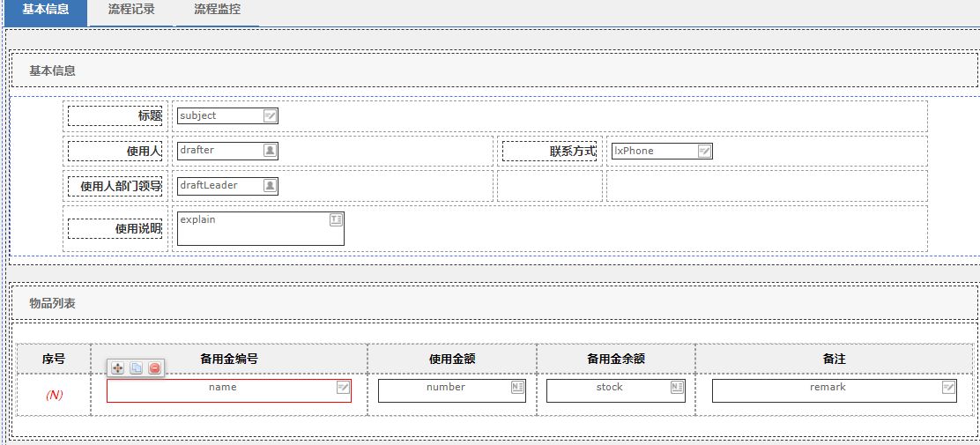
Task: Click the number-type icon inside stock field
Action: [x=677, y=388]
